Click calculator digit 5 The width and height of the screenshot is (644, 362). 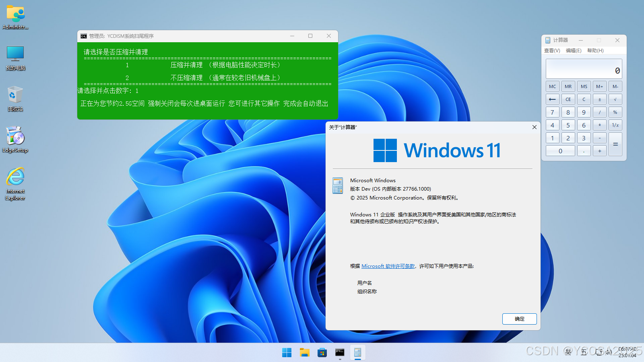click(x=568, y=125)
